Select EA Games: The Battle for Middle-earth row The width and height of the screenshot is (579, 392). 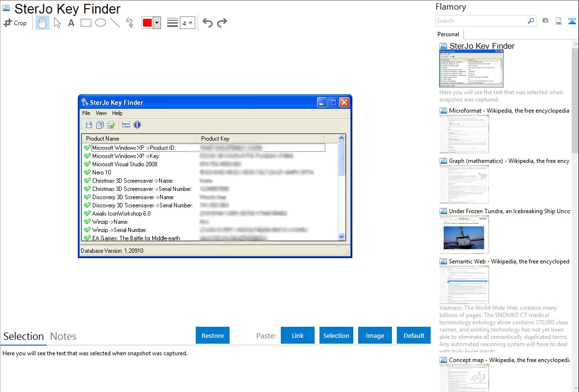(204, 238)
